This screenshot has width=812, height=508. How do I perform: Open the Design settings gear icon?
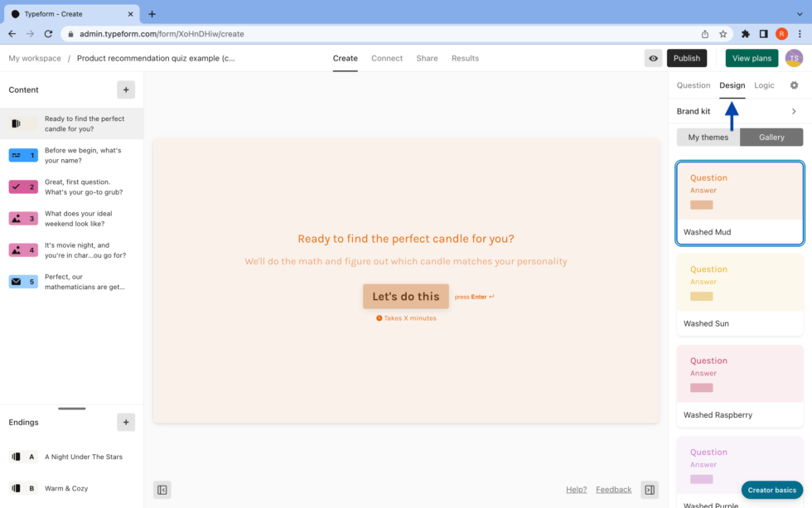[x=794, y=85]
